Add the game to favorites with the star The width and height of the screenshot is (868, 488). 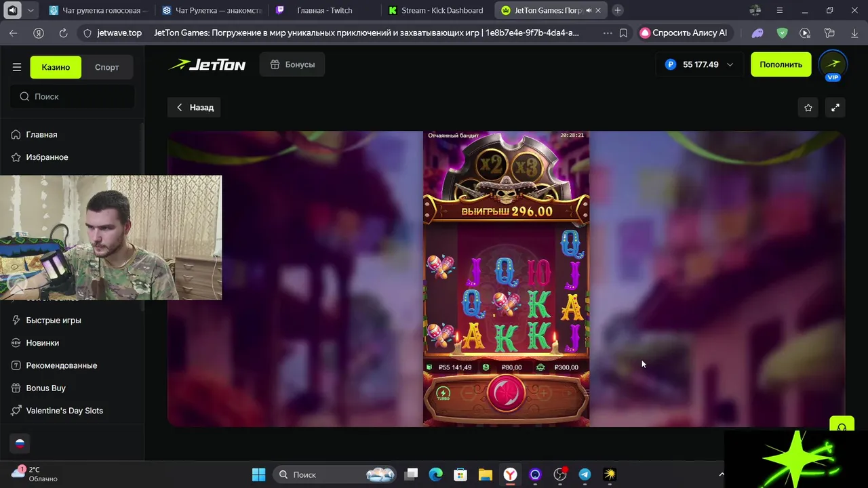pos(808,107)
